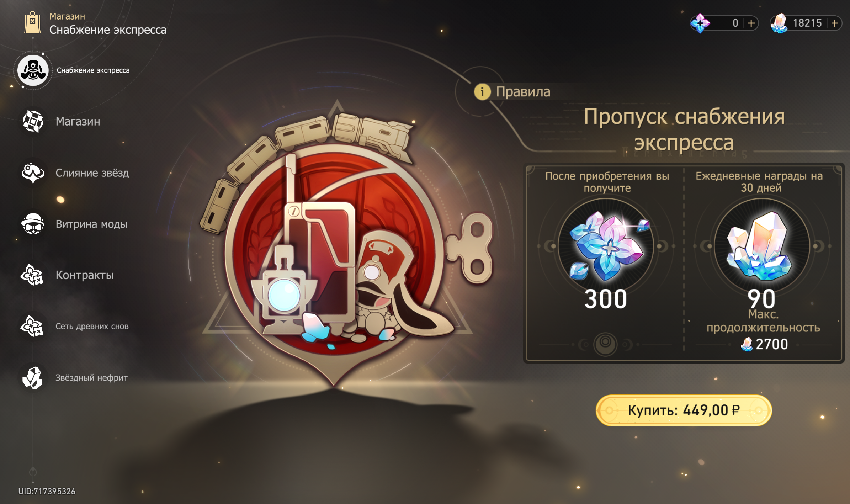This screenshot has width=850, height=504.
Task: Click the Магазин pinwheel sidebar icon
Action: (33, 121)
